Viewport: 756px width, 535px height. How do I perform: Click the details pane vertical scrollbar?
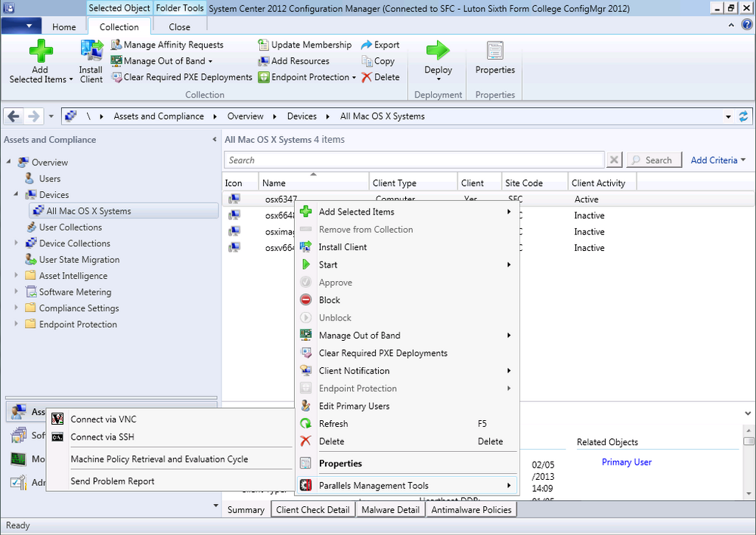pyautogui.click(x=748, y=462)
